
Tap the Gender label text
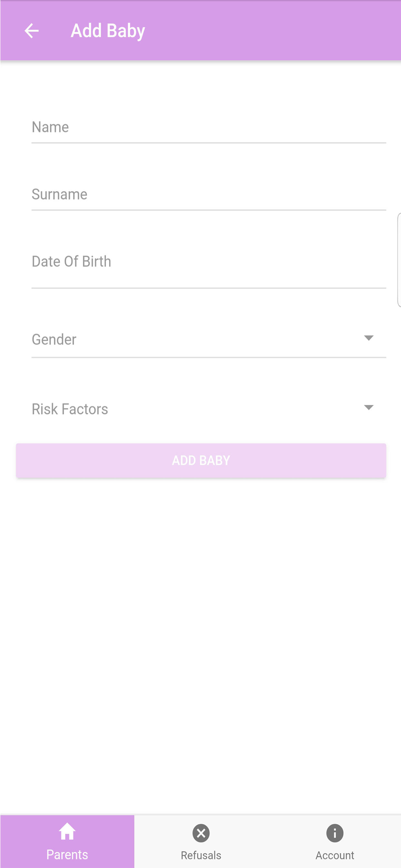[54, 339]
